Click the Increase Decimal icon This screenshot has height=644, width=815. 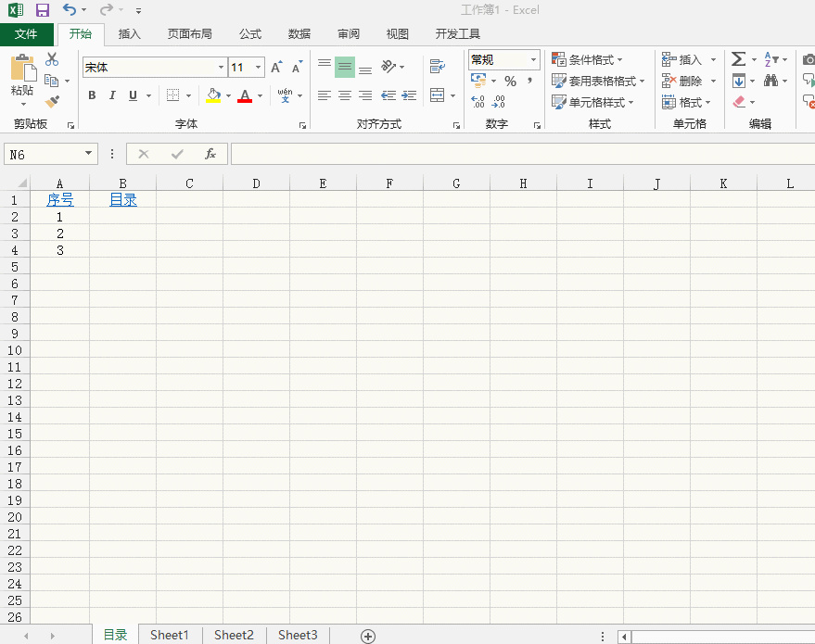coord(478,101)
